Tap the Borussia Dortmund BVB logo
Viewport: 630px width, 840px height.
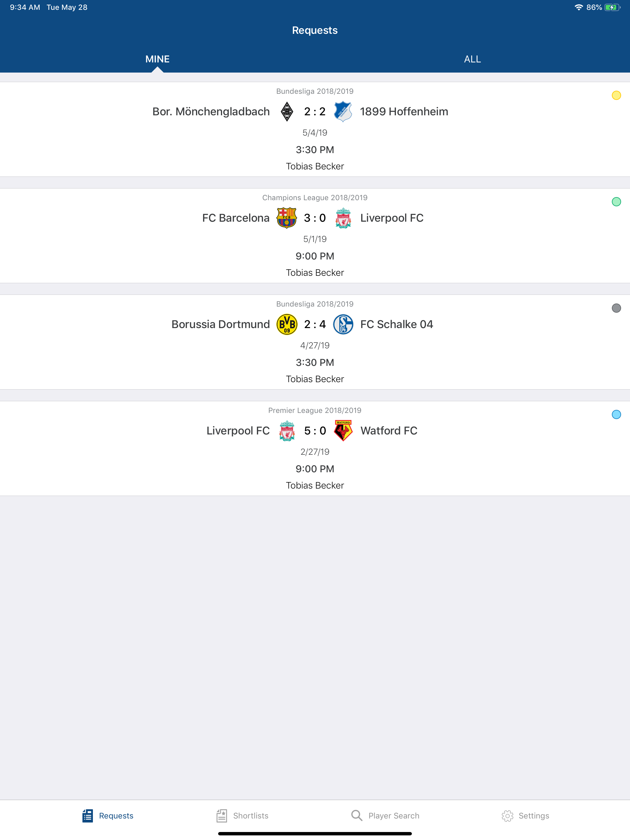click(x=287, y=324)
